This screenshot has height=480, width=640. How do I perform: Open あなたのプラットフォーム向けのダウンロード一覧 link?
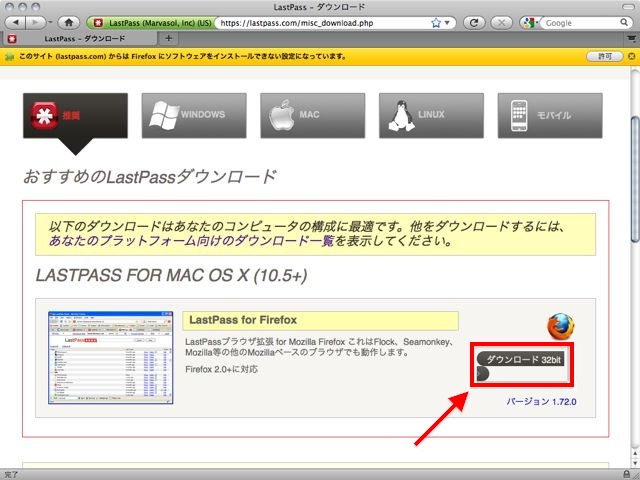coord(191,241)
